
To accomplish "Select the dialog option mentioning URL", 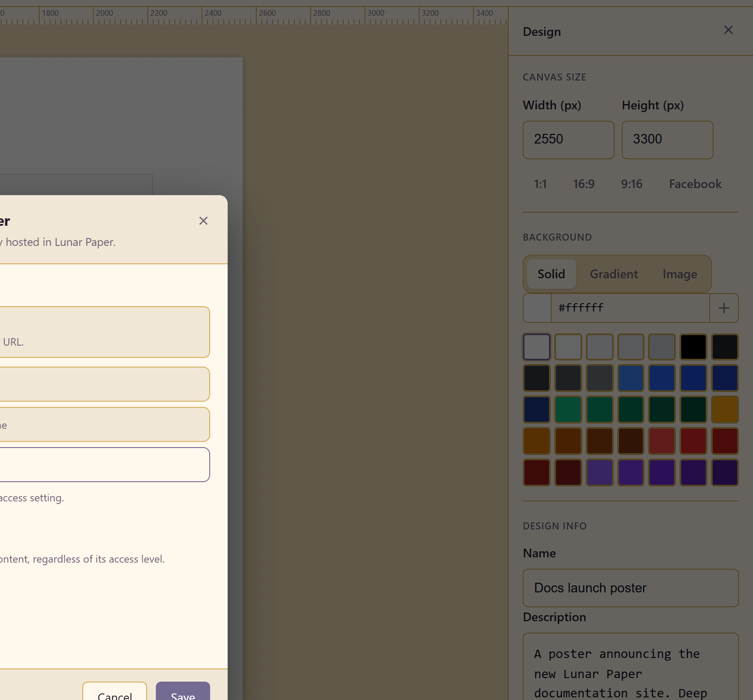I will 105,332.
